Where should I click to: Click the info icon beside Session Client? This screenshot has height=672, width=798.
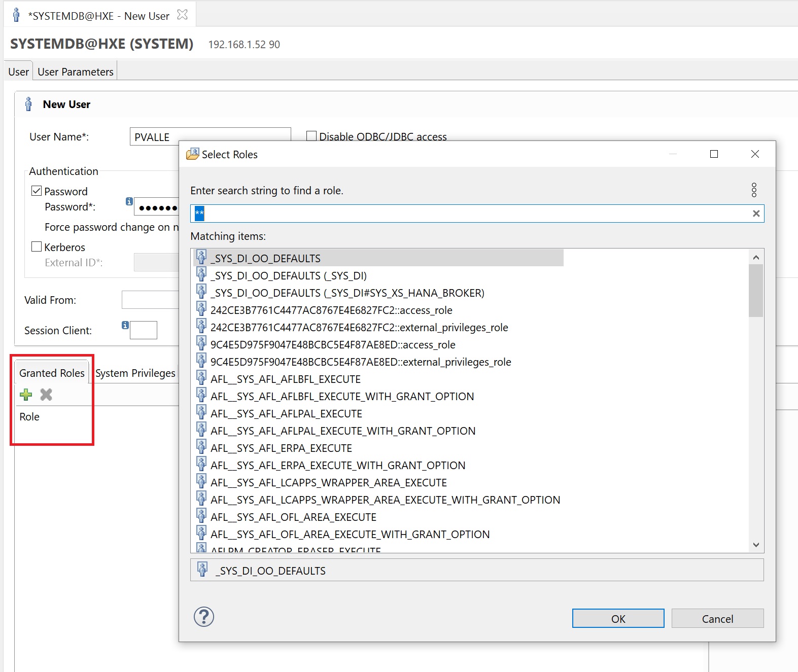tap(125, 325)
